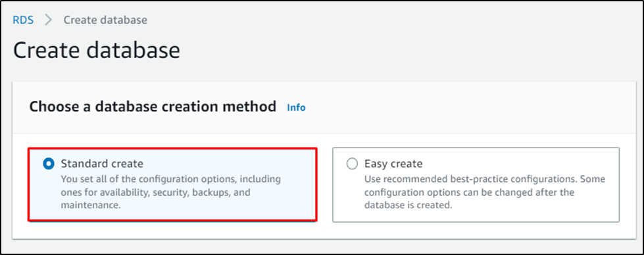
Task: Go to RDS via the breadcrumb link
Action: pos(24,20)
